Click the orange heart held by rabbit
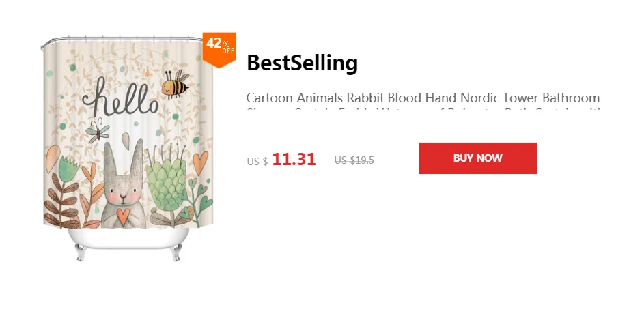644x320 pixels. pyautogui.click(x=123, y=216)
